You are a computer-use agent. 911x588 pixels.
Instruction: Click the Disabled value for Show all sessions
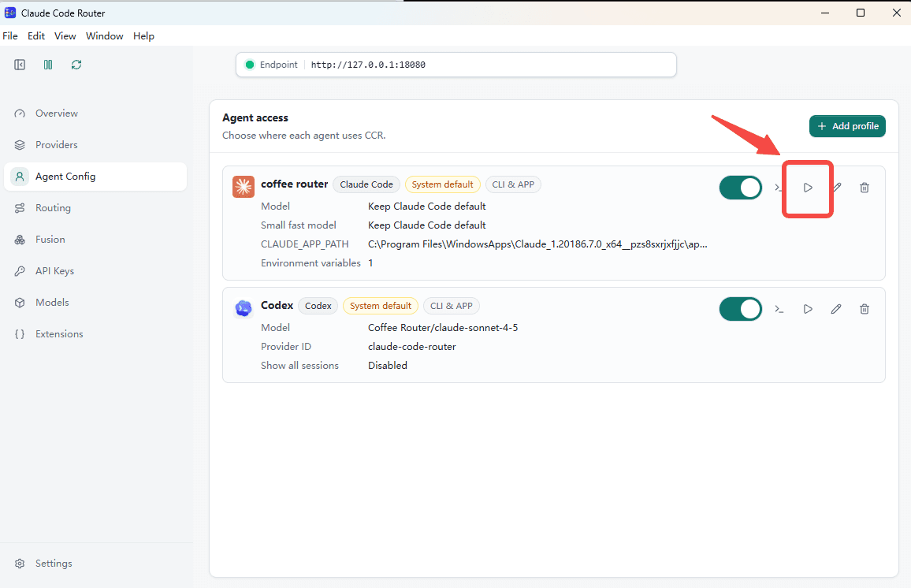tap(388, 366)
